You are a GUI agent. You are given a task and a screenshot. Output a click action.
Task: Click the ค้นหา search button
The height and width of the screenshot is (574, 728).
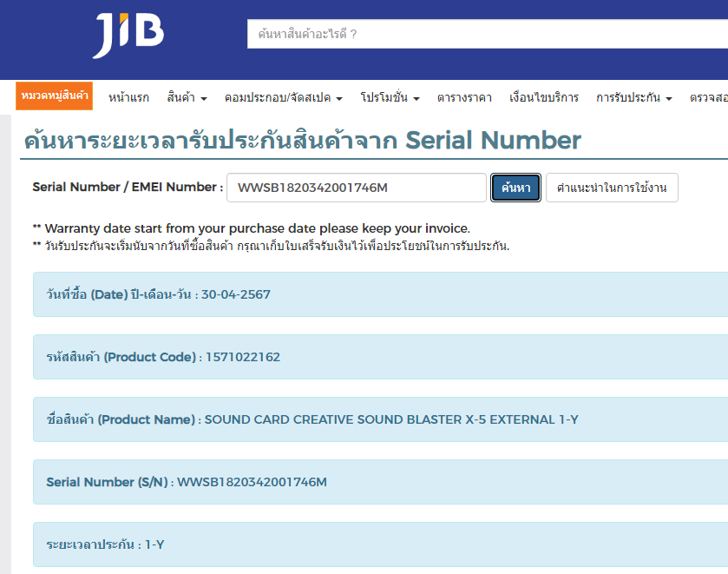515,188
